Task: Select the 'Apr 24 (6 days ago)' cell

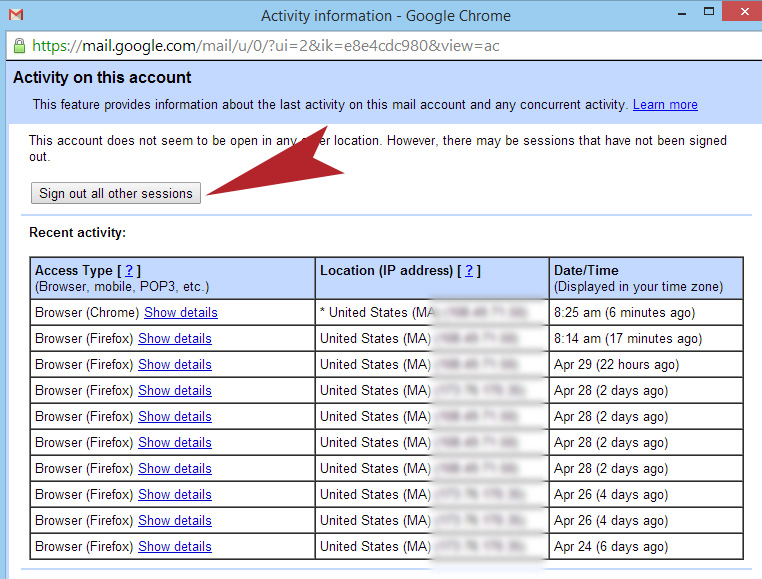Action: coord(646,546)
